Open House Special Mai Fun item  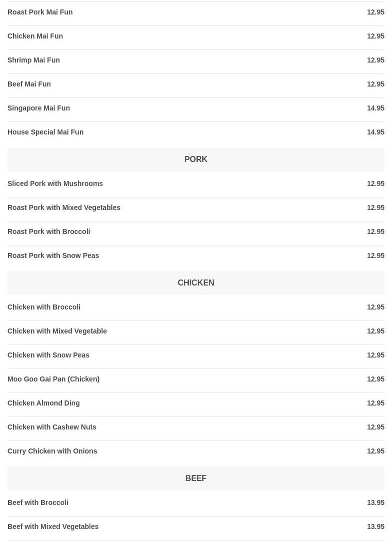click(45, 132)
